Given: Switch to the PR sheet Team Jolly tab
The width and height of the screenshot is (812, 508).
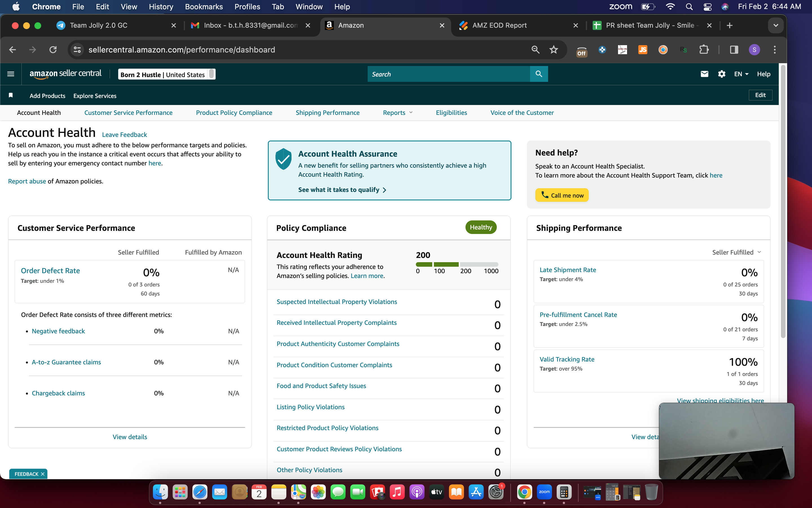Looking at the screenshot, I should coord(653,25).
